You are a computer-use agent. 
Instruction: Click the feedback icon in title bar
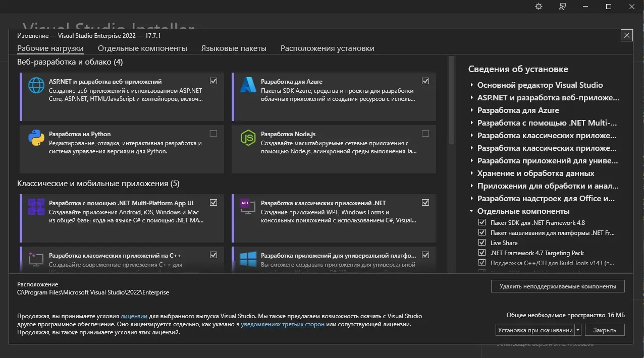(x=561, y=7)
